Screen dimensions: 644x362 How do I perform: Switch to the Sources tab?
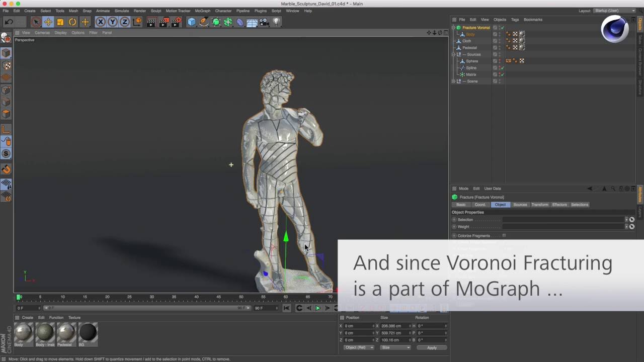click(520, 205)
